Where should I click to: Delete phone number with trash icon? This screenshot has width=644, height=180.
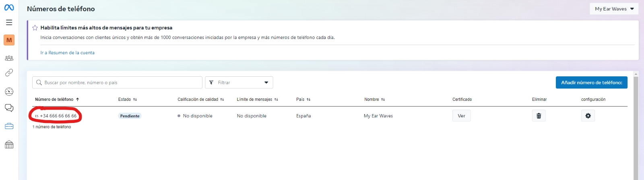point(539,116)
